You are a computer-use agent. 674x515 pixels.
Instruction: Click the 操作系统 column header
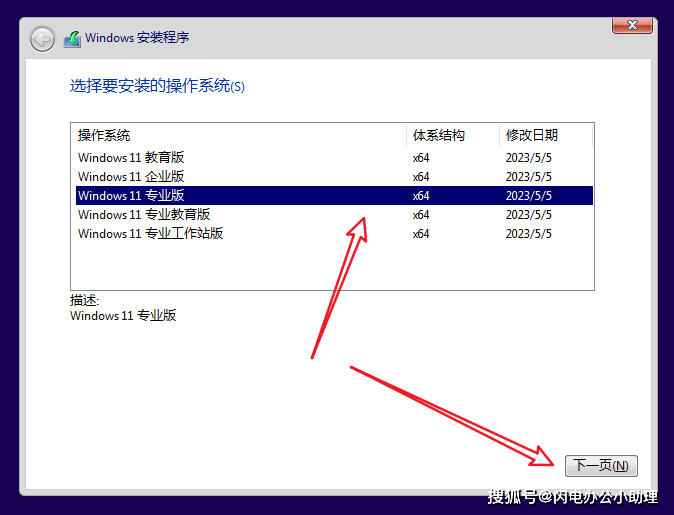click(239, 135)
